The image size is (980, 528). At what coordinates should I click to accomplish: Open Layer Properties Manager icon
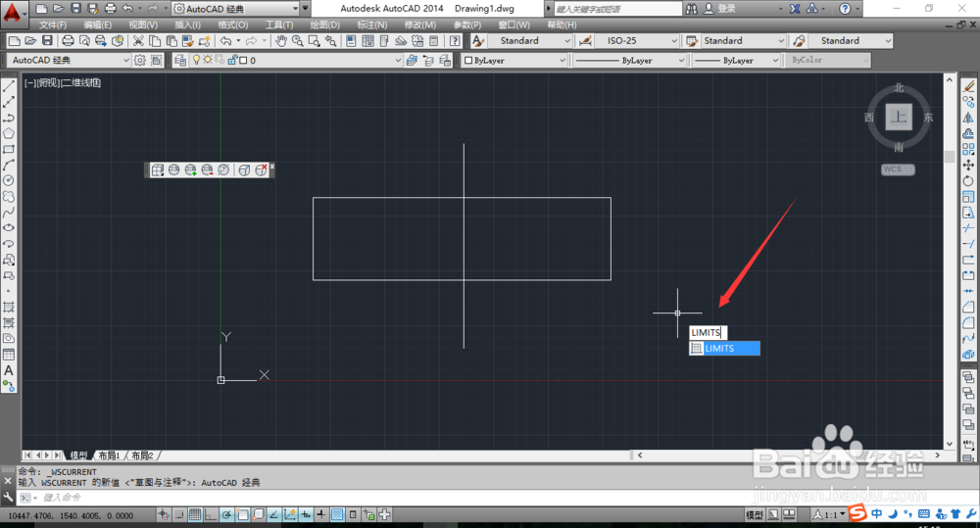[x=180, y=60]
